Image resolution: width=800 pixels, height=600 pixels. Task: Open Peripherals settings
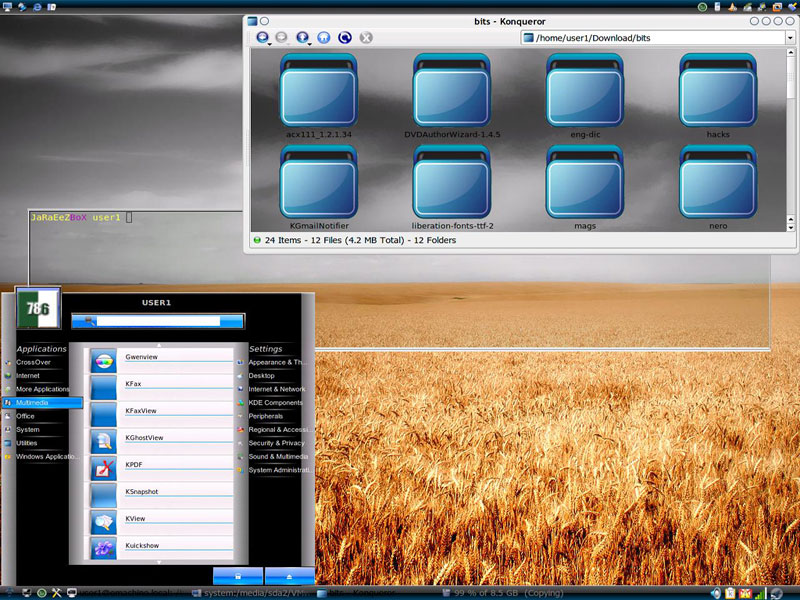coord(265,416)
